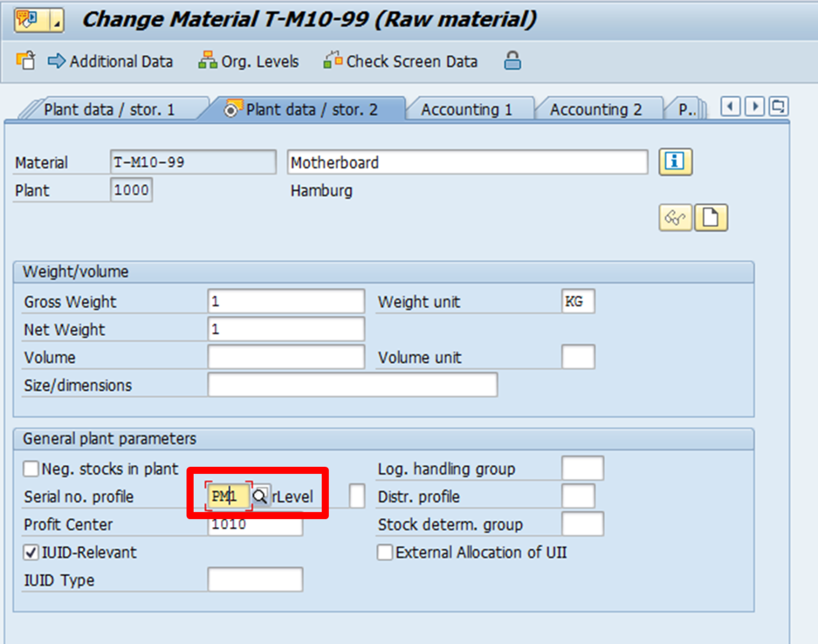This screenshot has height=644, width=818.
Task: Click the IUID Type field
Action: coord(255,579)
